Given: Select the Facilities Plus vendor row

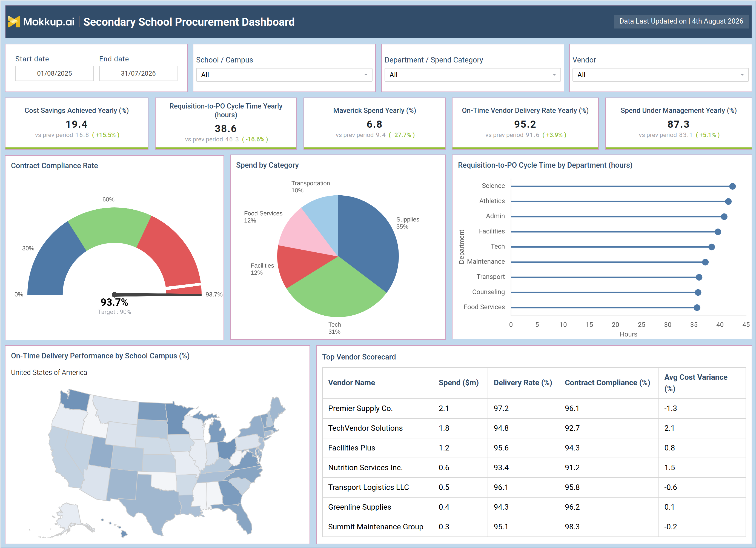Looking at the screenshot, I should [534, 448].
